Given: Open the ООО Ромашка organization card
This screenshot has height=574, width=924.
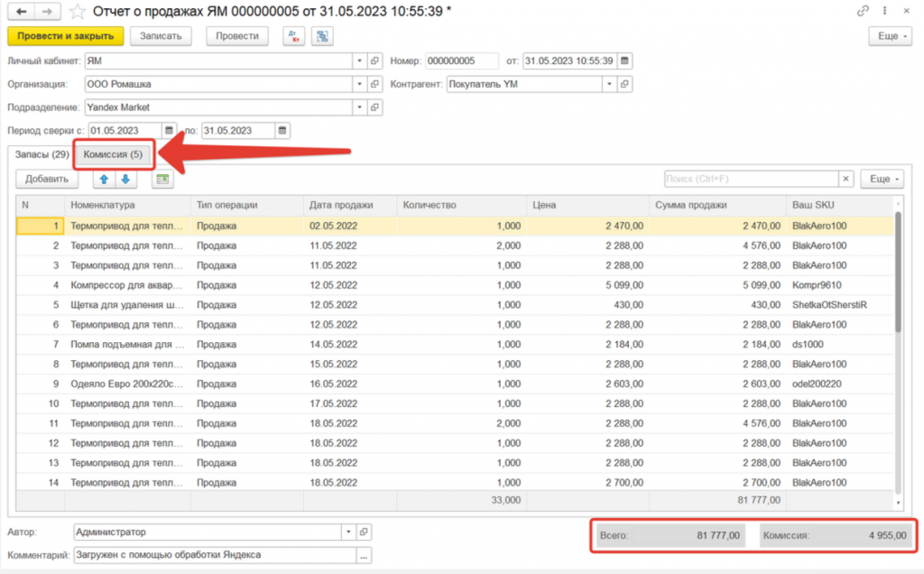Looking at the screenshot, I should [x=374, y=84].
